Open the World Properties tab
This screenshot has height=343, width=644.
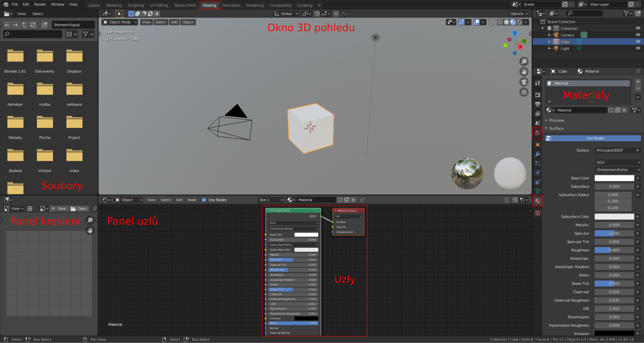[x=538, y=132]
